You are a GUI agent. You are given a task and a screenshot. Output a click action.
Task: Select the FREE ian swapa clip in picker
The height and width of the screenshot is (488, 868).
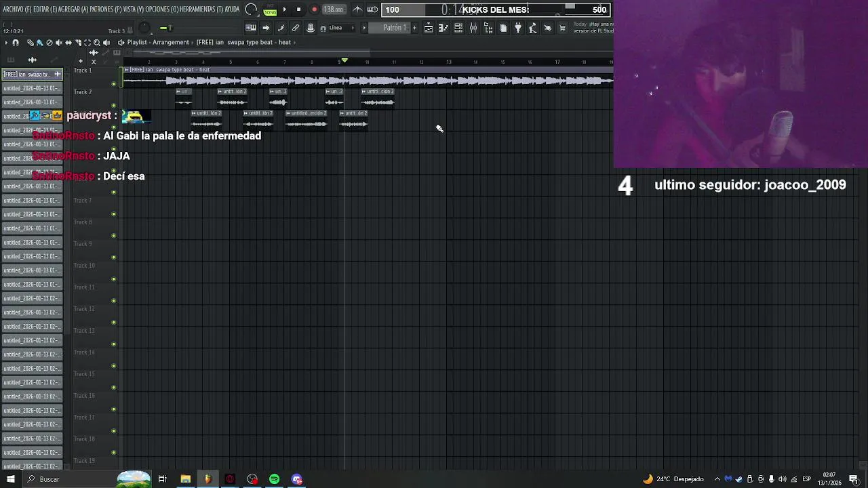(x=32, y=74)
